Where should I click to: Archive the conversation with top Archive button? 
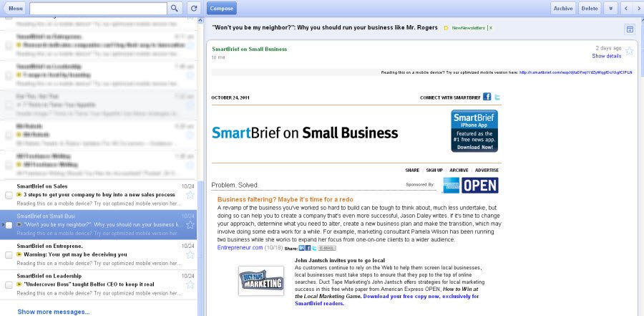point(563,8)
